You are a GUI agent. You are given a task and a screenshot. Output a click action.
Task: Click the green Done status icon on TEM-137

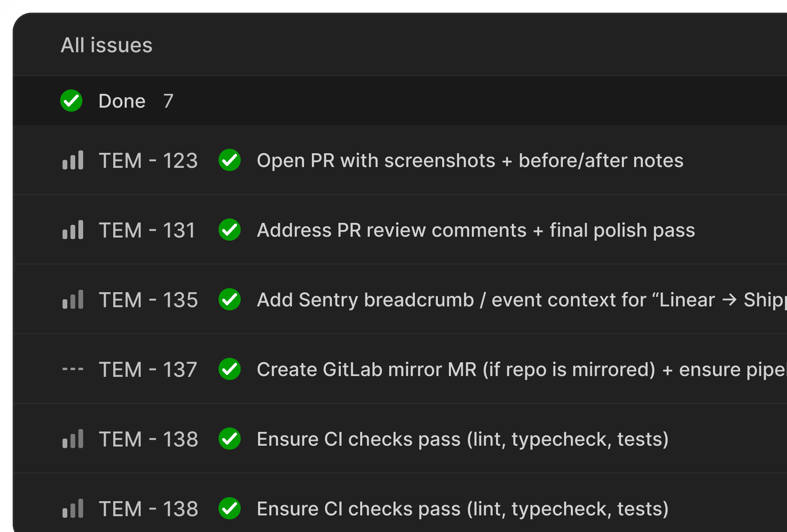point(230,369)
